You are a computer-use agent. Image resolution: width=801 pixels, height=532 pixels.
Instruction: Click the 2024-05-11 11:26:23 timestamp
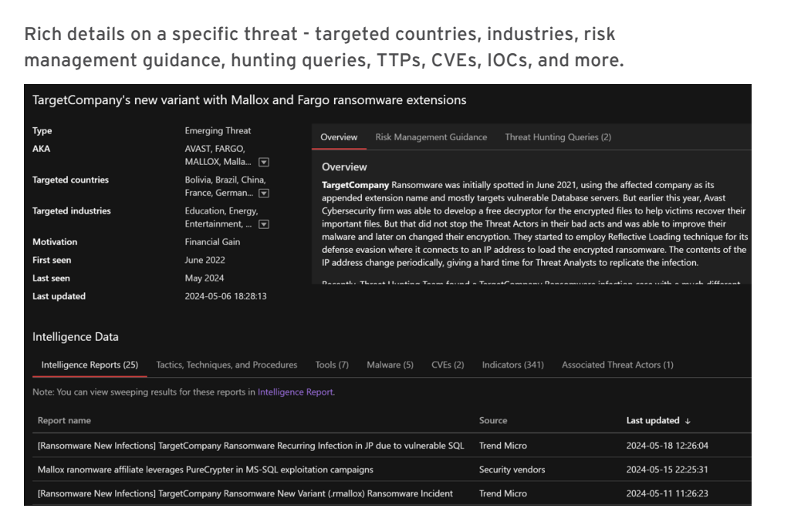[x=667, y=493]
